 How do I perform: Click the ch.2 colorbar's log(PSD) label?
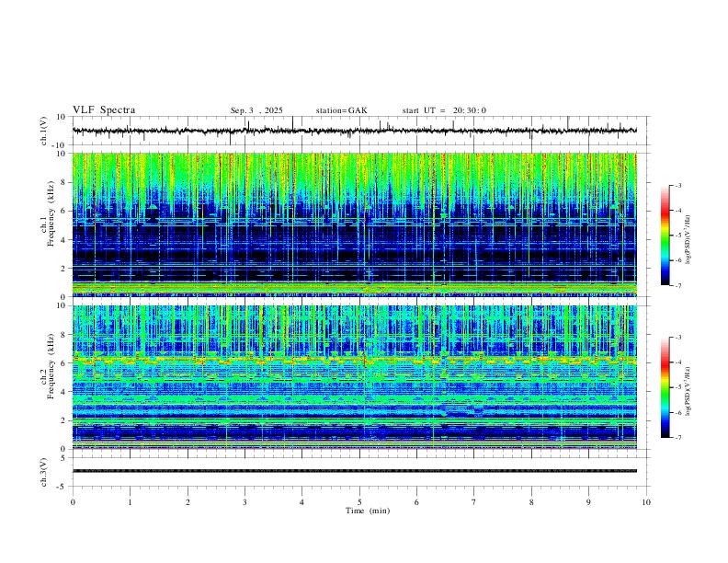[688, 392]
